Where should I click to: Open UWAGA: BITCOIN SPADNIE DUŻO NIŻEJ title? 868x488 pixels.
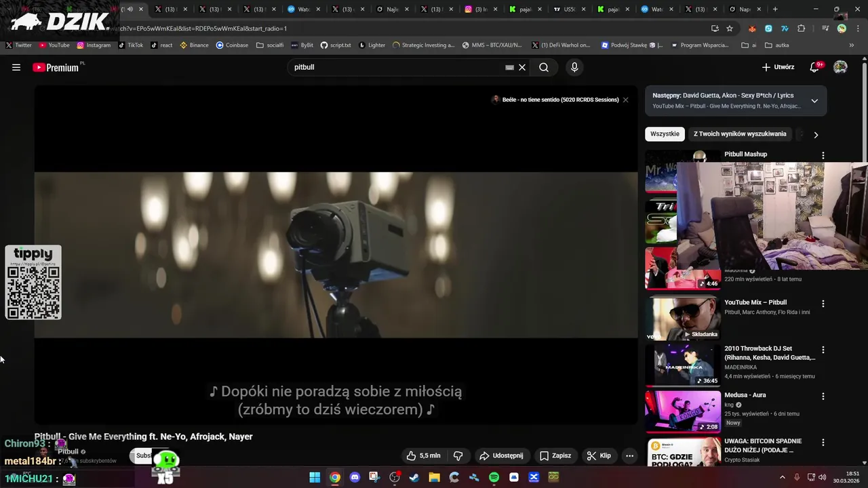763,445
